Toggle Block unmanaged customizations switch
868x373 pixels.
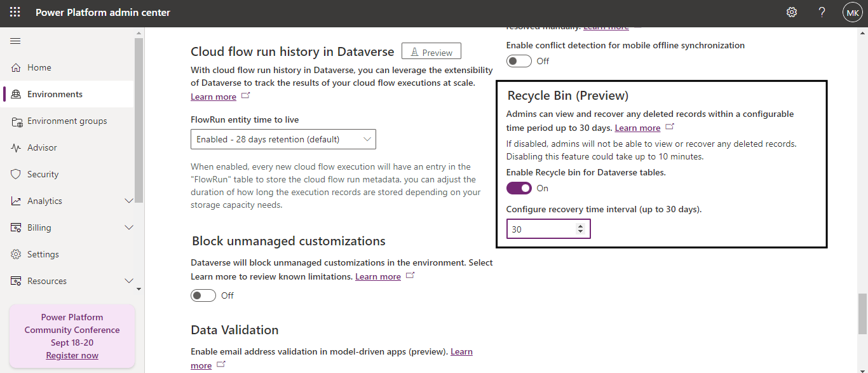203,295
